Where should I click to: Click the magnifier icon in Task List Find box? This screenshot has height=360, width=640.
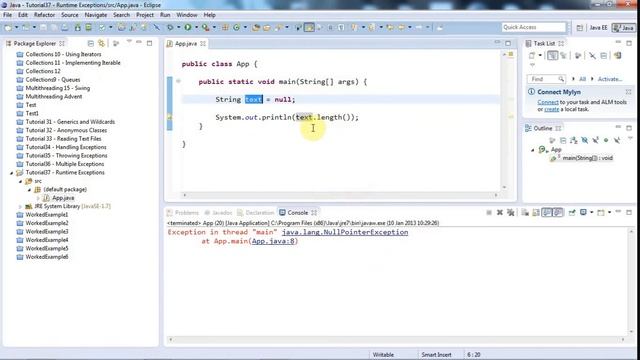pyautogui.click(x=561, y=79)
